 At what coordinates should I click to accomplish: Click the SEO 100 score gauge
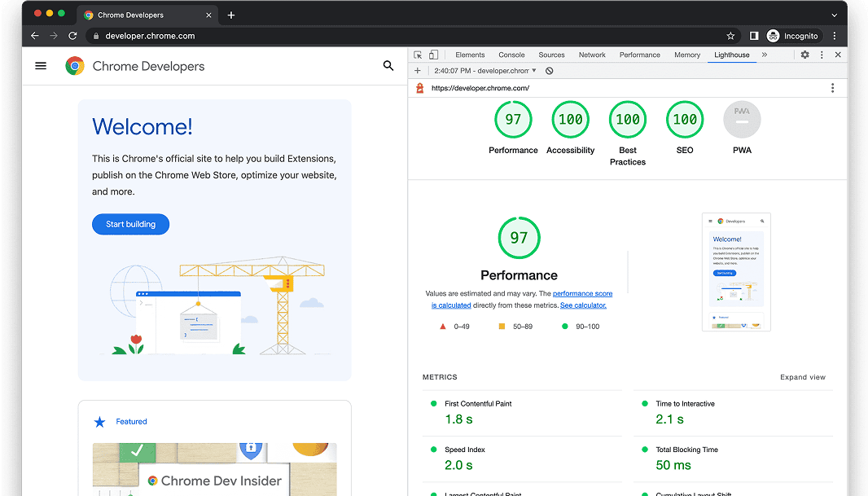pos(685,120)
